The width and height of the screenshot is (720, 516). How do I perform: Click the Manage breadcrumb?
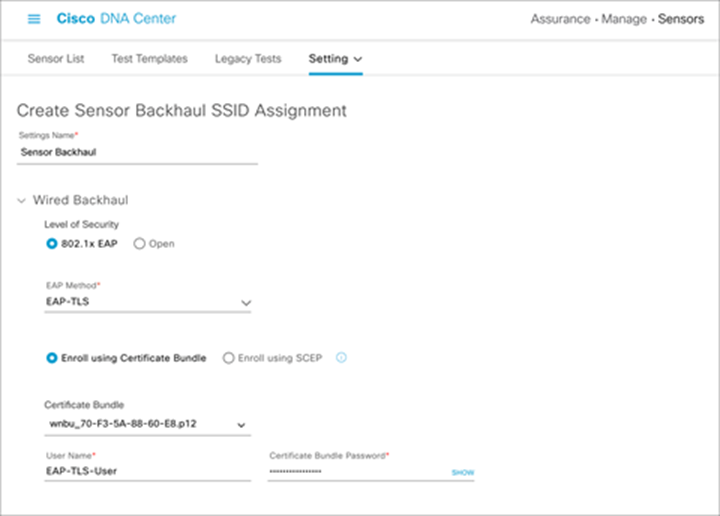[624, 19]
